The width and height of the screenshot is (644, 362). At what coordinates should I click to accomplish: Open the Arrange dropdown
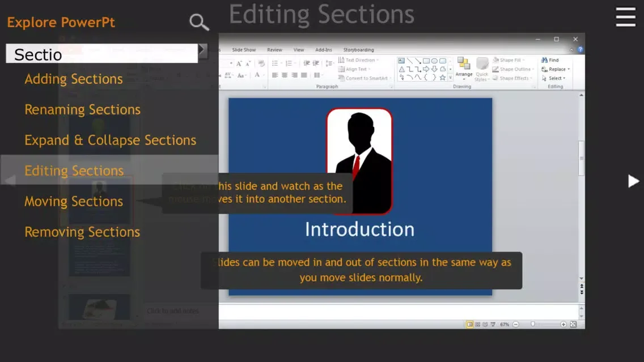(x=464, y=68)
